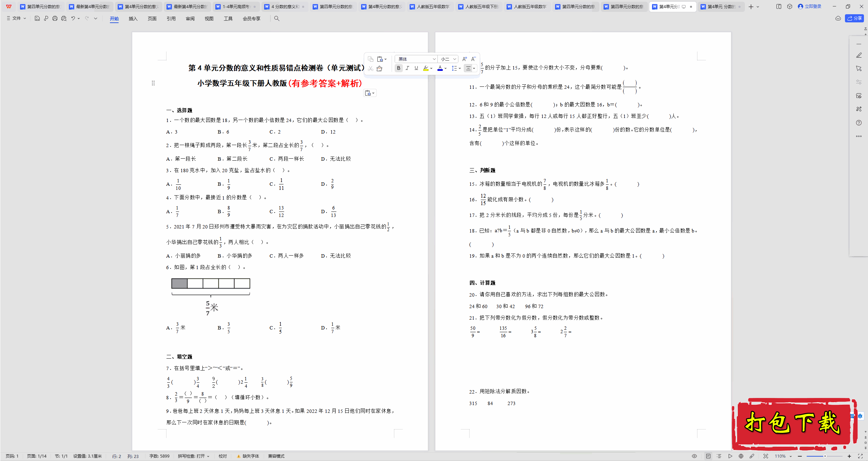868x461 pixels.
Task: Expand the quick access toolbar chevron
Action: point(96,18)
